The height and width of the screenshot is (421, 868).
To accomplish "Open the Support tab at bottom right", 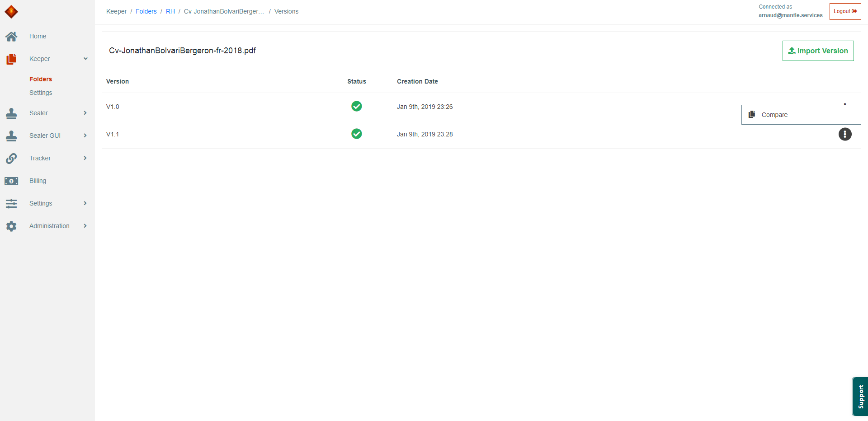I will 860,397.
